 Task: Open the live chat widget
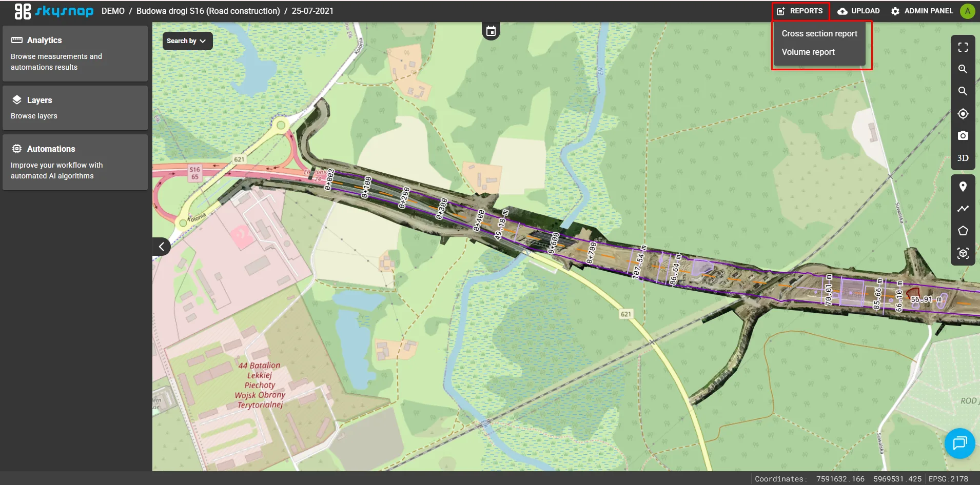pos(959,443)
